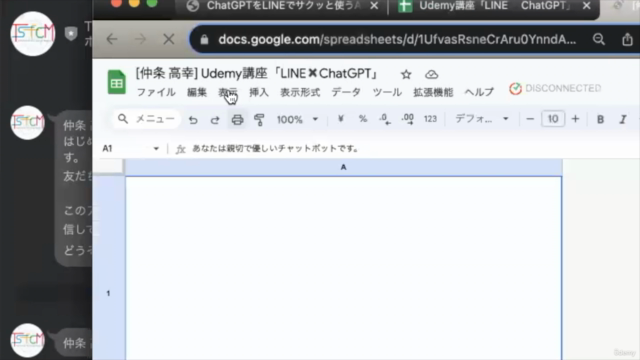Click the redo arrow
This screenshot has width=640, height=360.
click(x=215, y=120)
